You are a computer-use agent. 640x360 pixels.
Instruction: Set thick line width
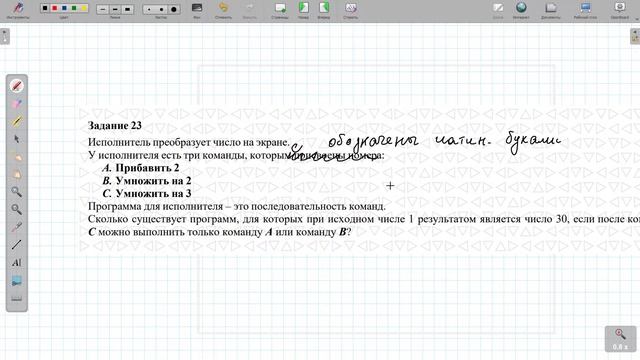coord(128,9)
